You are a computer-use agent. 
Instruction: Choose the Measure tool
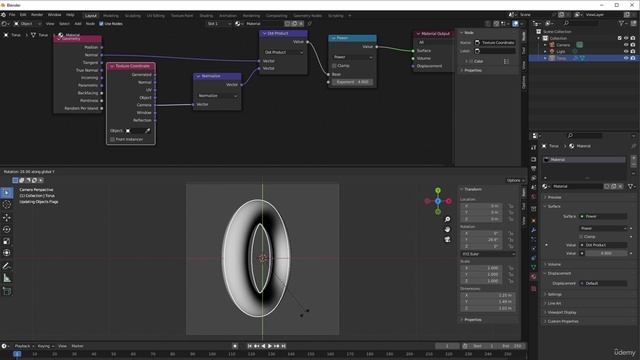coord(7,278)
